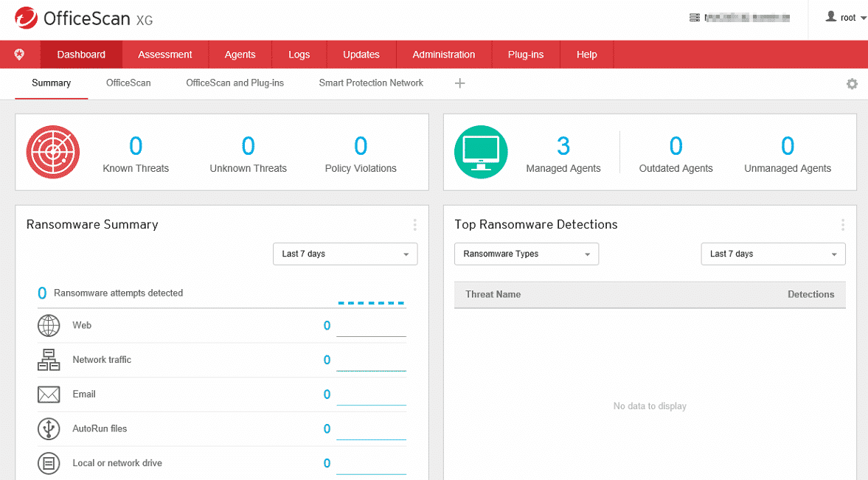
Task: Click the Local or network drive count
Action: tap(327, 463)
